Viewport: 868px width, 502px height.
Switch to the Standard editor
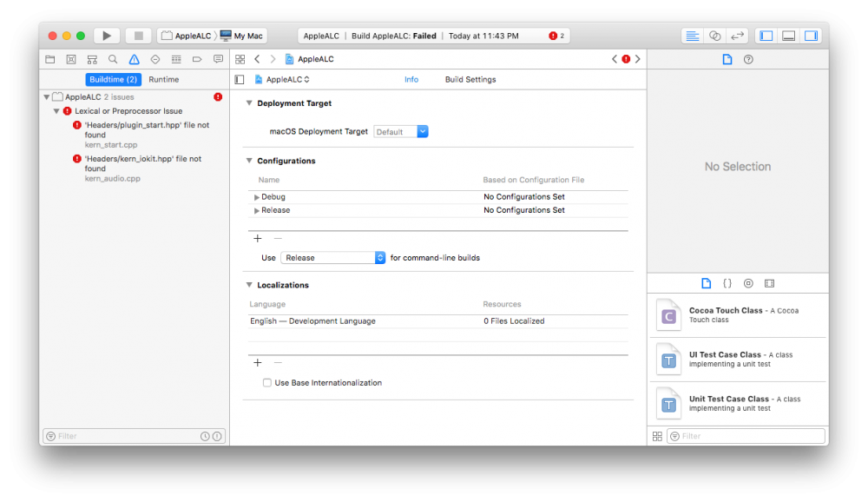click(x=692, y=36)
